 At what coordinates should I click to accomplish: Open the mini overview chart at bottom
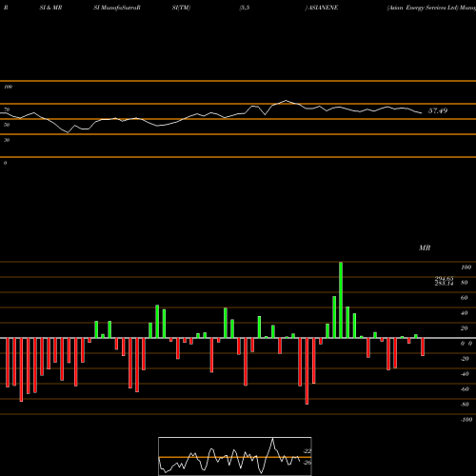coord(235,456)
